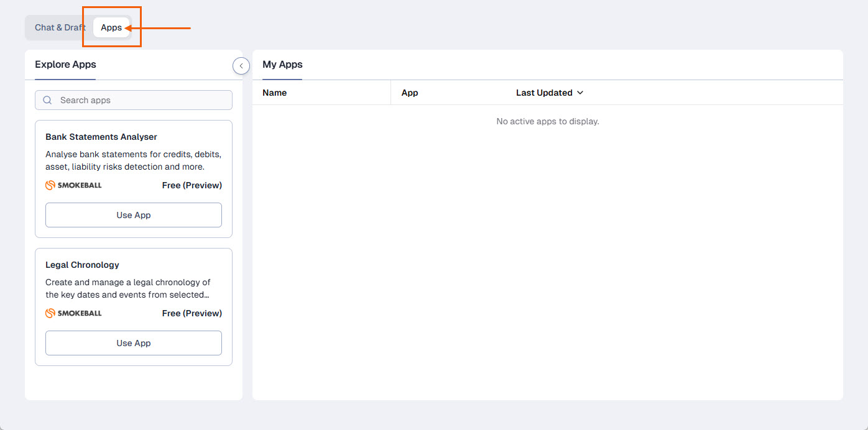Click the magnifier icon in the search box

47,100
